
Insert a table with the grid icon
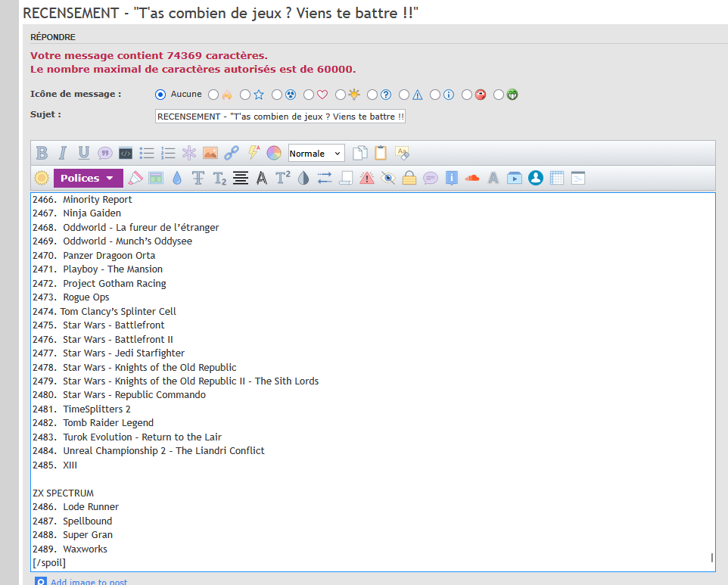tap(557, 178)
